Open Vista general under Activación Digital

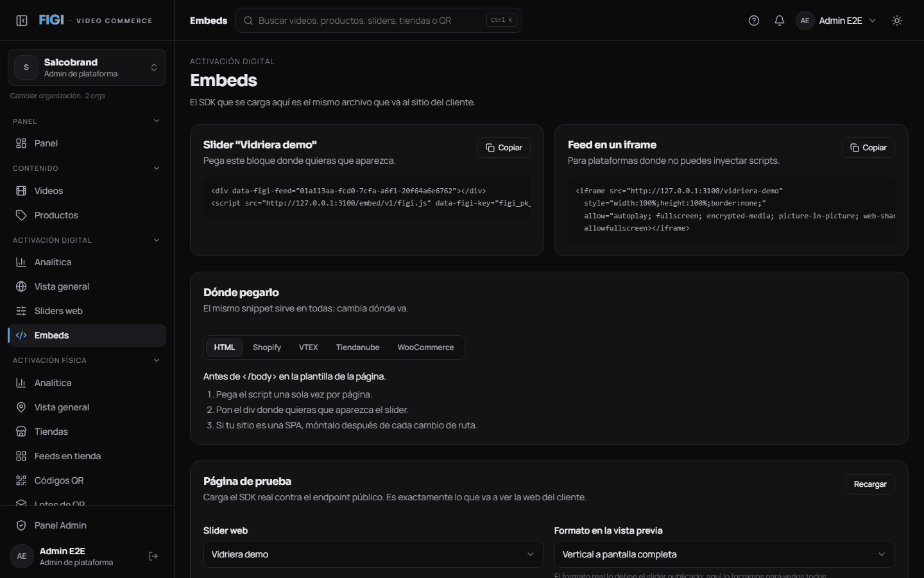(87, 286)
